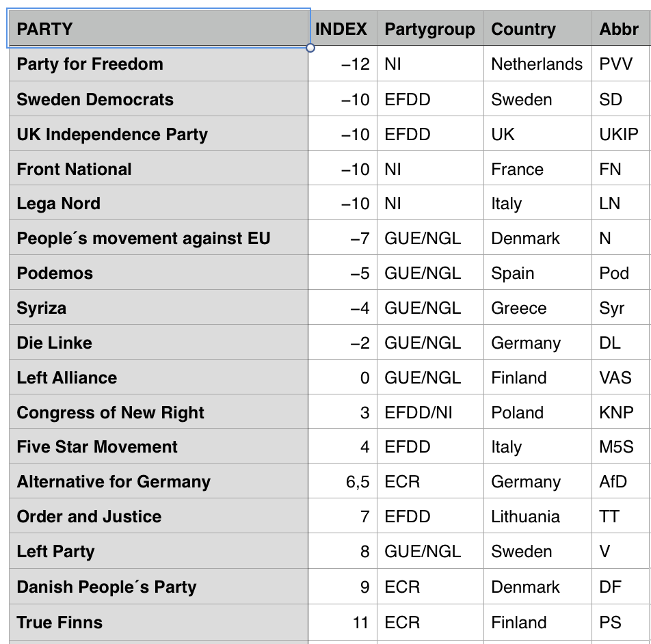Select the index value for Lega Nord
Viewport: 651px width, 644px height.
342,204
